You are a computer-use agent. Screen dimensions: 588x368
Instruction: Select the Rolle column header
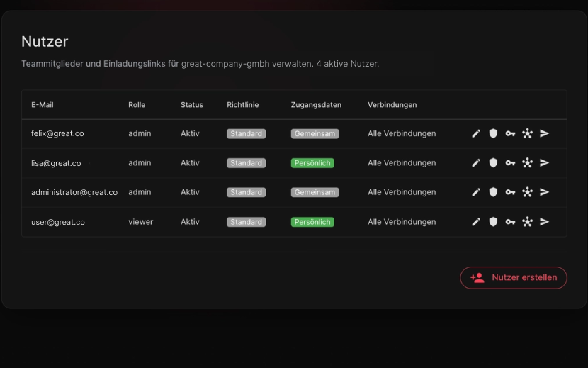(x=137, y=105)
